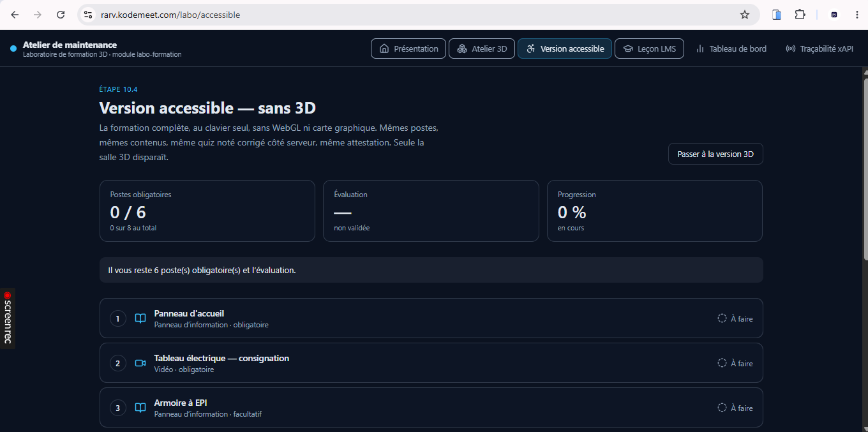Click the Postes obligatoires 0 / 6 card
The image size is (868, 432).
(207, 211)
